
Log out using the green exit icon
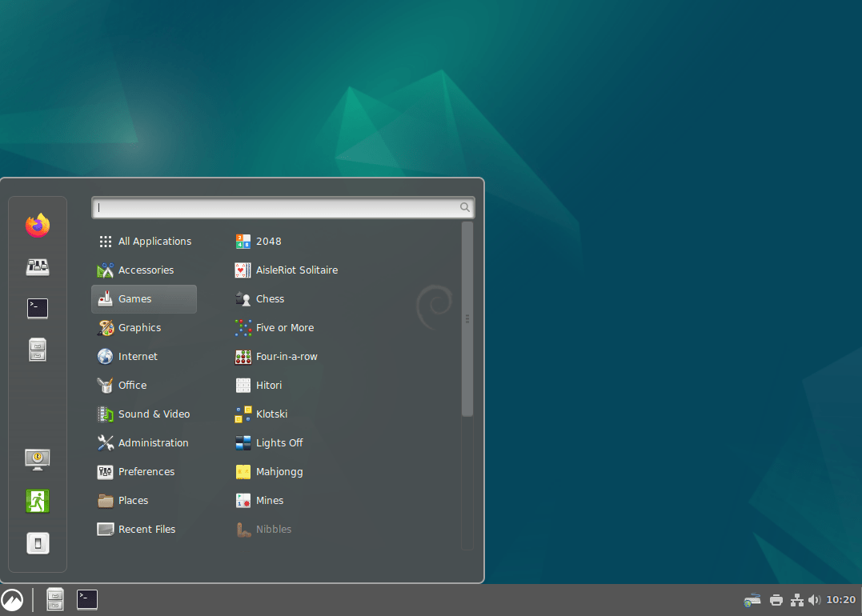pyautogui.click(x=37, y=500)
